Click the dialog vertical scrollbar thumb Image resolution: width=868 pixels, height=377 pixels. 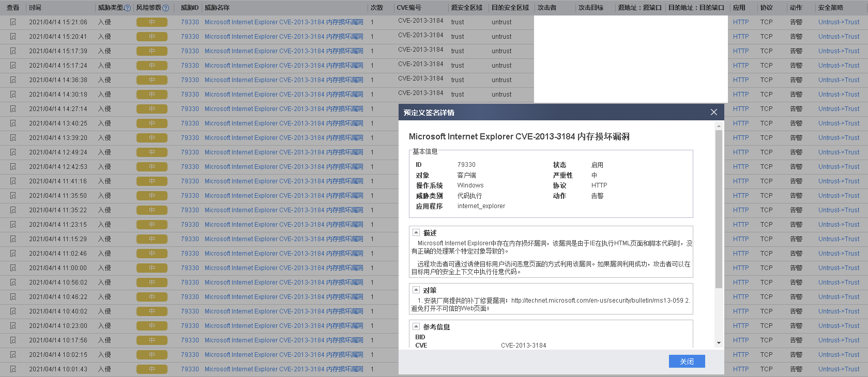tap(719, 209)
